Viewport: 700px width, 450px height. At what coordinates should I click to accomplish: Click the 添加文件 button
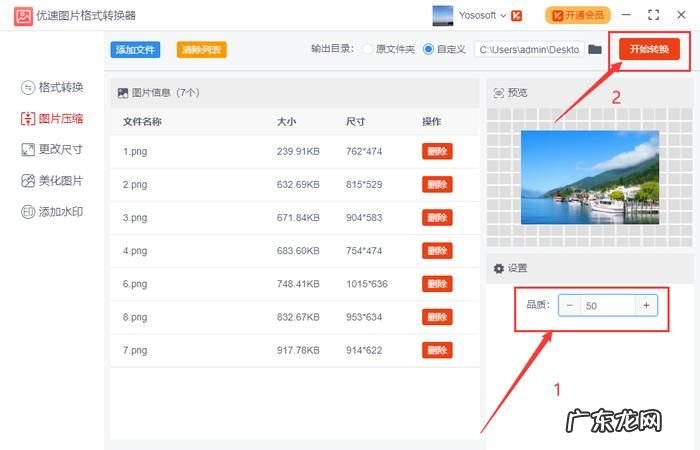click(135, 49)
